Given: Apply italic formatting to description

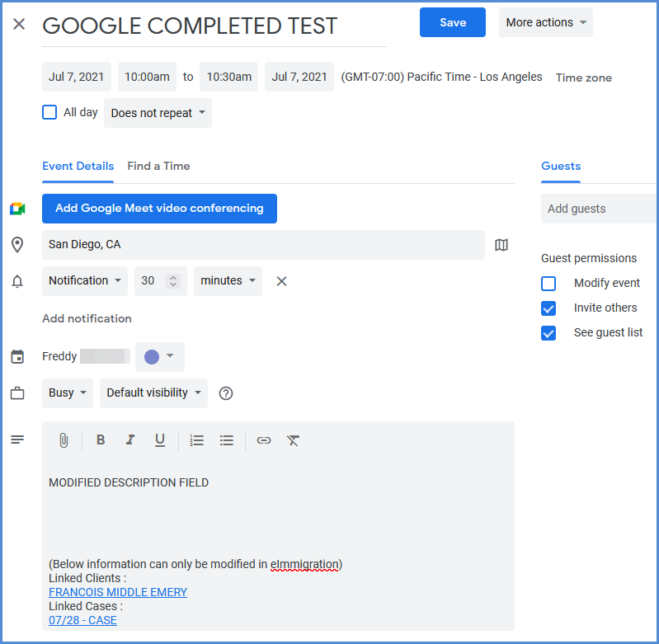Looking at the screenshot, I should [129, 440].
